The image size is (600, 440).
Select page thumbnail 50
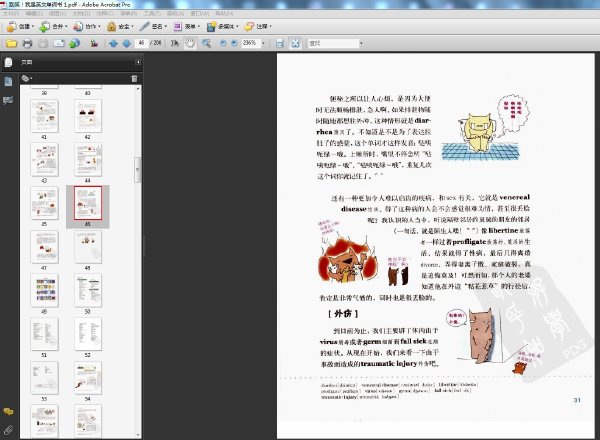click(88, 290)
